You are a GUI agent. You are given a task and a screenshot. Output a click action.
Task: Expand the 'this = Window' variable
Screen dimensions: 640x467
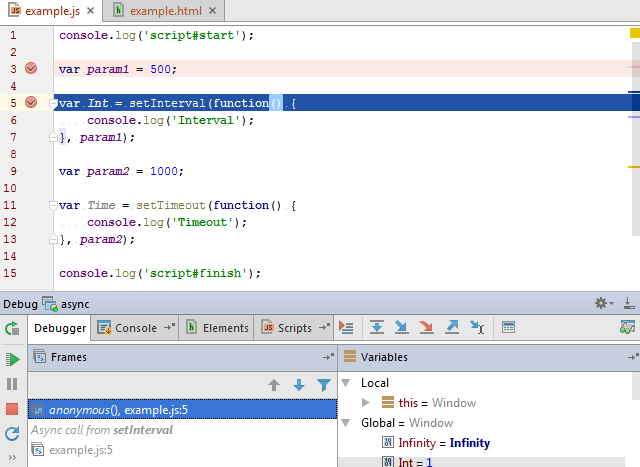tap(366, 403)
